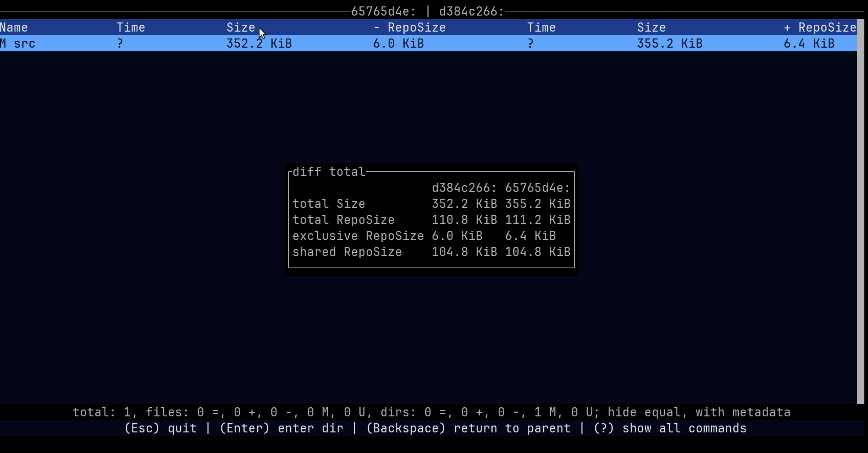Click the 6.4 KiB RepoSize cell in src row
Viewport: 868px width, 453px height.
point(809,44)
